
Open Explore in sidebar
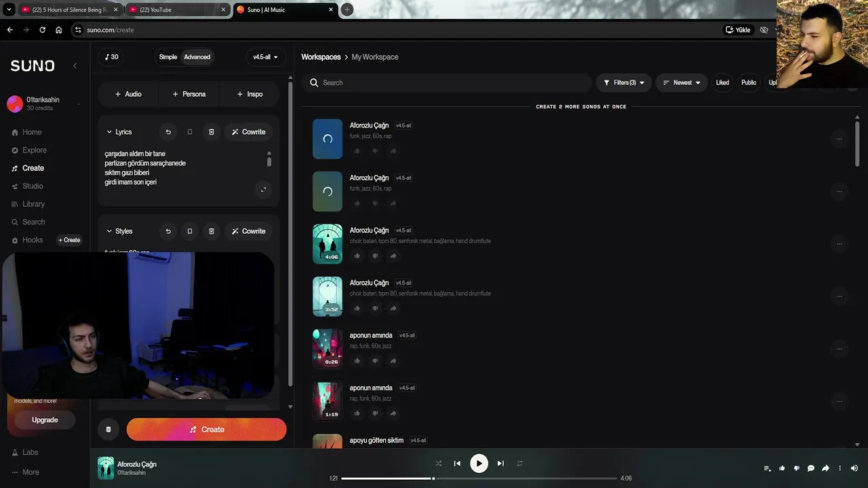[x=29, y=150]
